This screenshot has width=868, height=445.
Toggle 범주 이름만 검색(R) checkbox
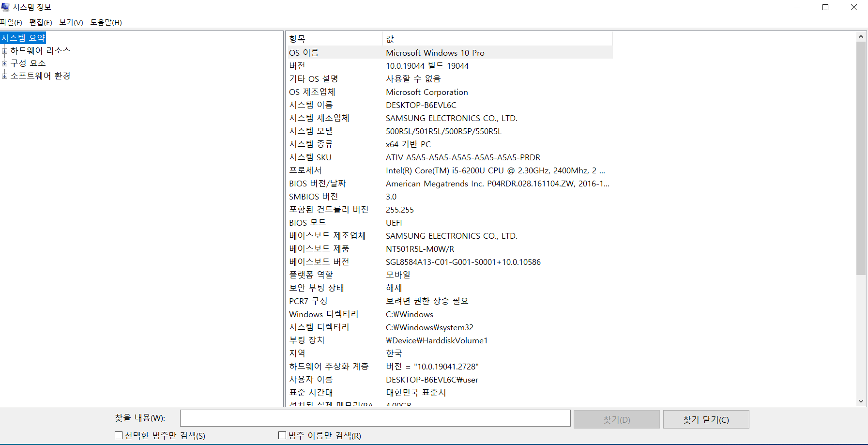[282, 435]
